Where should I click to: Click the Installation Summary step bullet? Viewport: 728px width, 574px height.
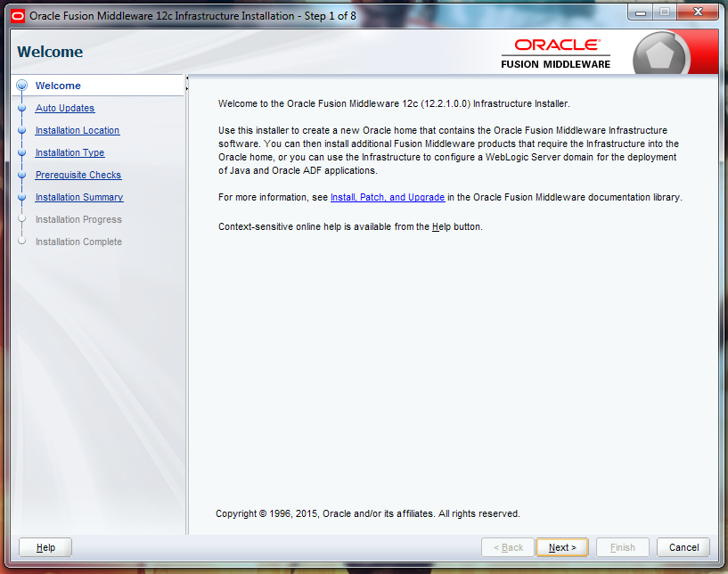21,197
